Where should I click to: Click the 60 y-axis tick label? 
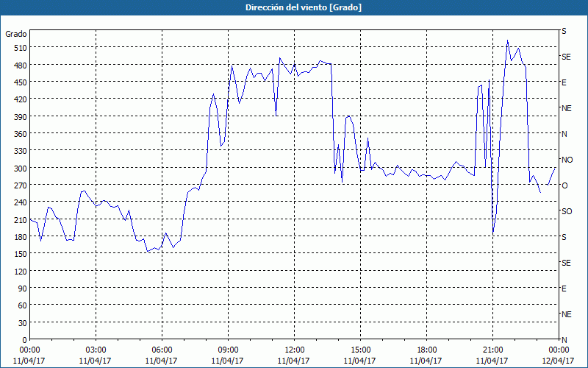(23, 305)
